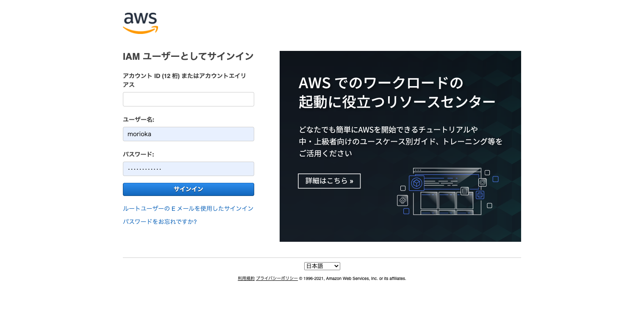Click the IAM ユーザーとしてサインイン heading
The width and height of the screenshot is (644, 316).
[x=188, y=56]
